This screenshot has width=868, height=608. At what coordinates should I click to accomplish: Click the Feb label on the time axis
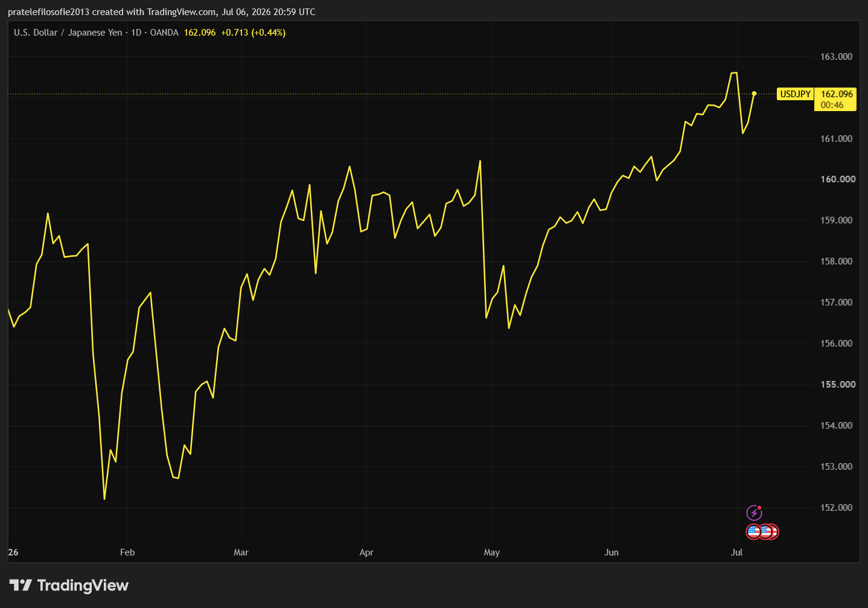tap(127, 552)
